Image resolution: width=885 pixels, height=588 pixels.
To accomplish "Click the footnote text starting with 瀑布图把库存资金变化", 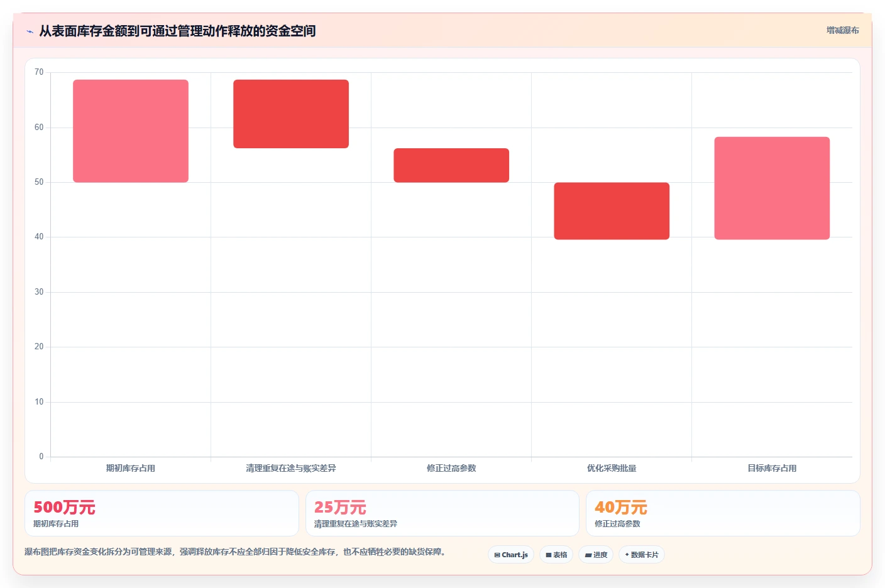I will tap(235, 552).
